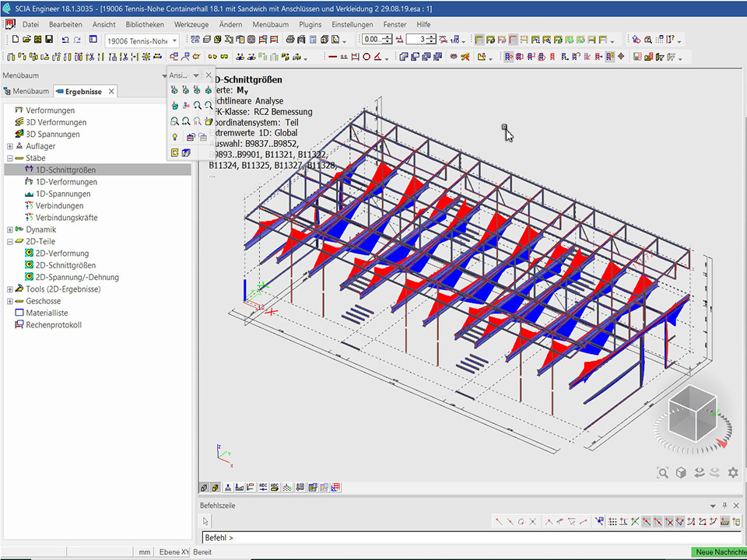This screenshot has height=560, width=747.
Task: Open the project selector dropdown 19006 Tennis-Nohe
Action: (x=142, y=40)
